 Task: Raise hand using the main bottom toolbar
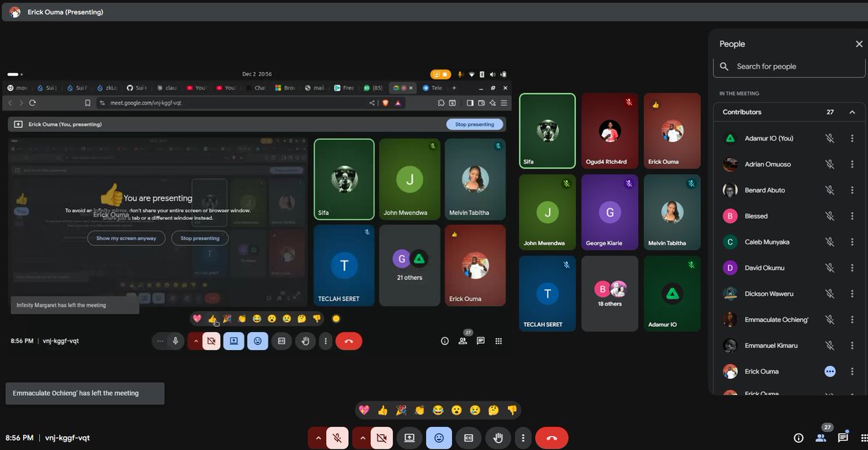[498, 438]
